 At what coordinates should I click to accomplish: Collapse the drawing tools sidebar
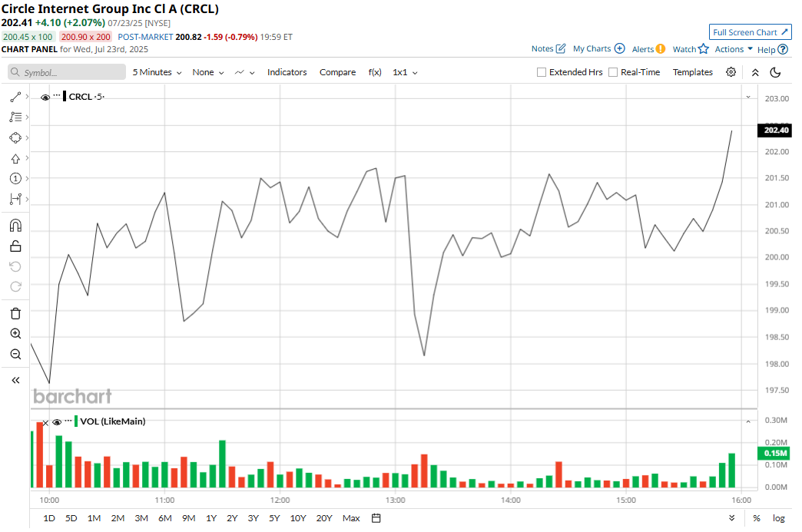[15, 380]
